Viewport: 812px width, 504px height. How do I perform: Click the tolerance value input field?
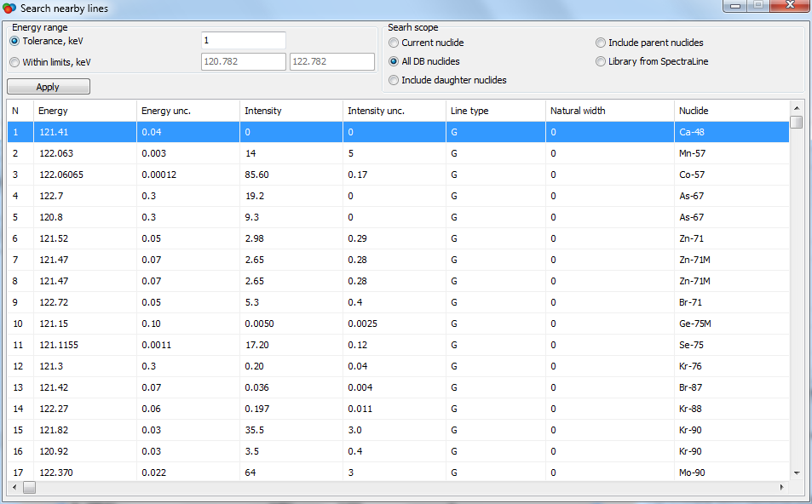click(x=243, y=41)
